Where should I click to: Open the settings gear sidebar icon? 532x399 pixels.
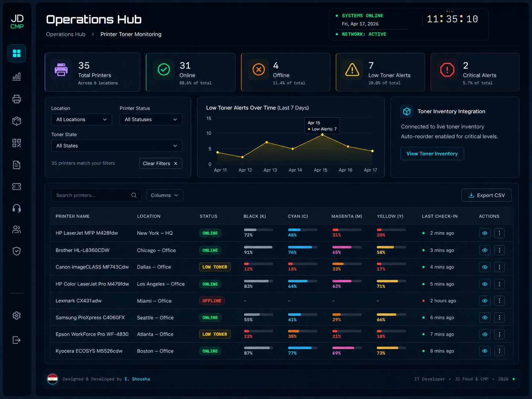(17, 316)
